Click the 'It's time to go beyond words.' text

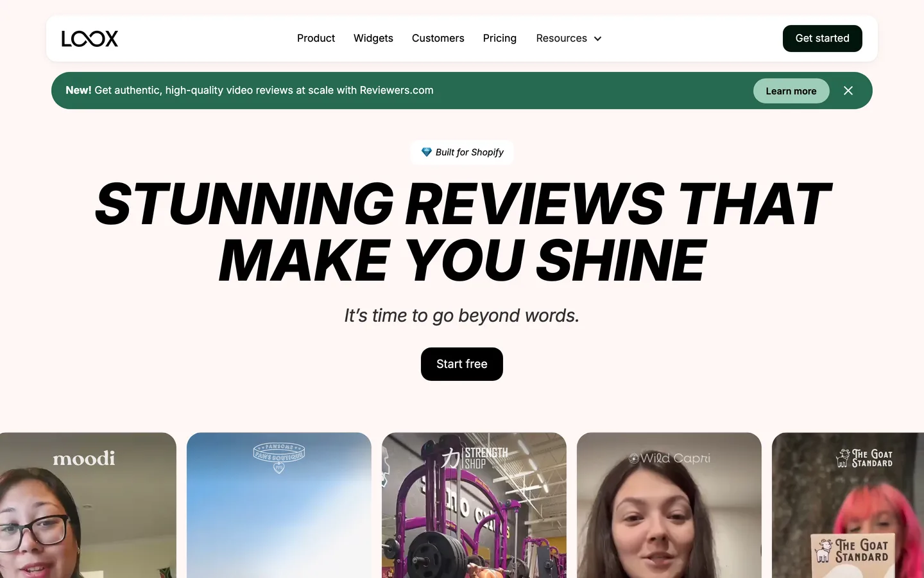462,315
